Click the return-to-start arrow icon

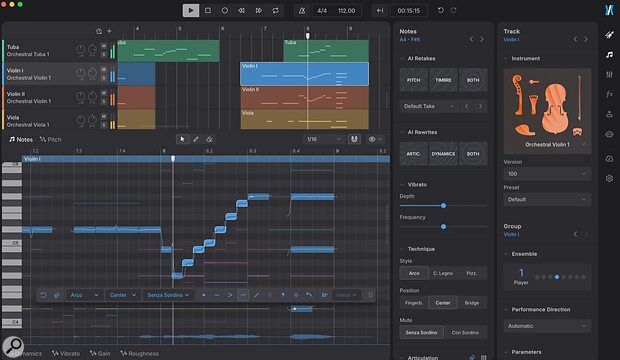tap(380, 11)
